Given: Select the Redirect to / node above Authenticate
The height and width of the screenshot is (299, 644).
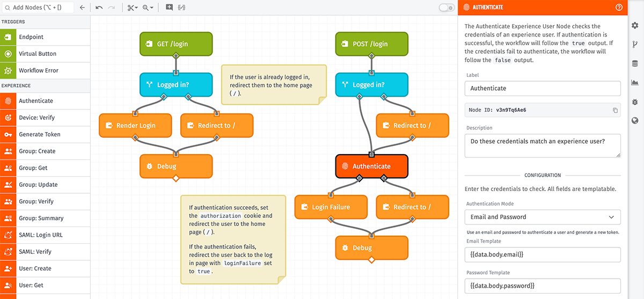Looking at the screenshot, I should (413, 126).
